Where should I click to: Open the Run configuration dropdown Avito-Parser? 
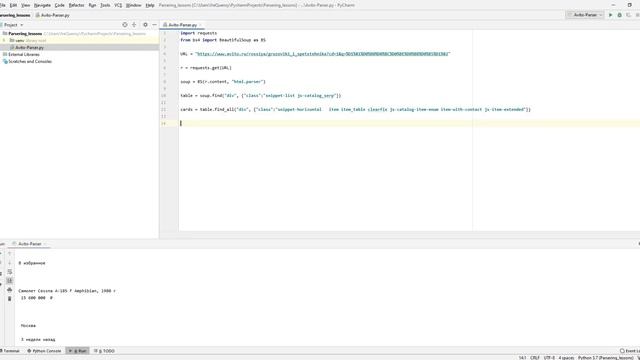click(585, 15)
